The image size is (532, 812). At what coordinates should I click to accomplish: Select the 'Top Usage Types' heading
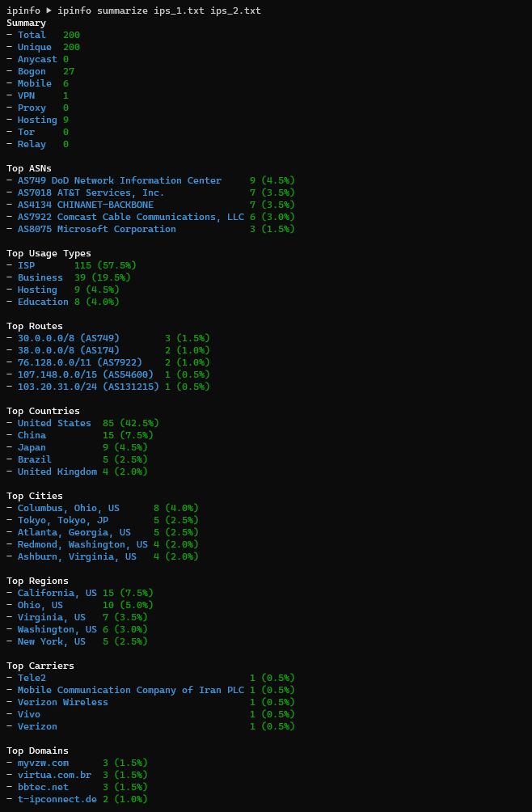tap(49, 253)
